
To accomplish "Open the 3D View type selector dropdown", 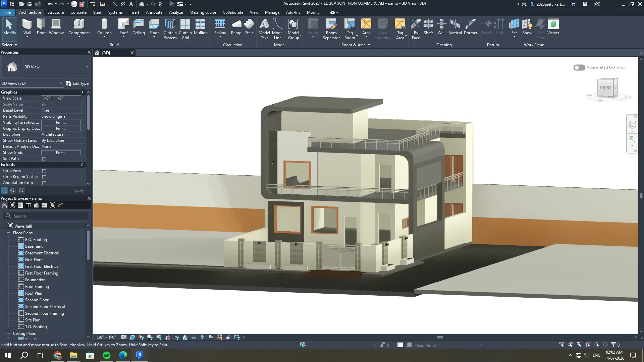I will click(x=87, y=67).
